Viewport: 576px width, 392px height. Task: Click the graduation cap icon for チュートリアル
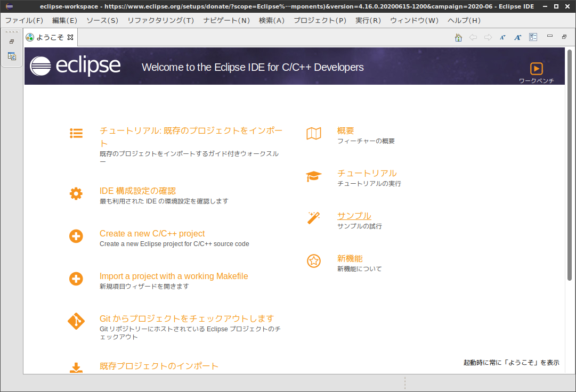click(314, 176)
